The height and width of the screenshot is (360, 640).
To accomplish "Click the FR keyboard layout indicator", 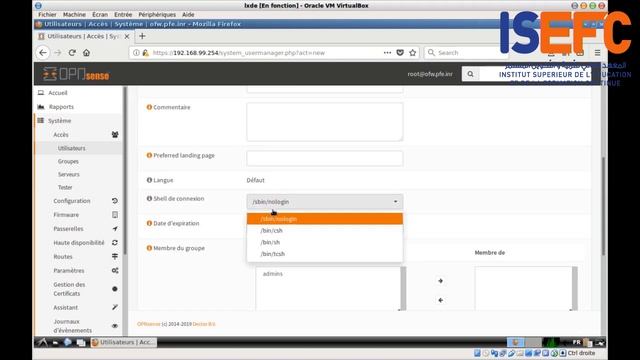I will (x=576, y=342).
